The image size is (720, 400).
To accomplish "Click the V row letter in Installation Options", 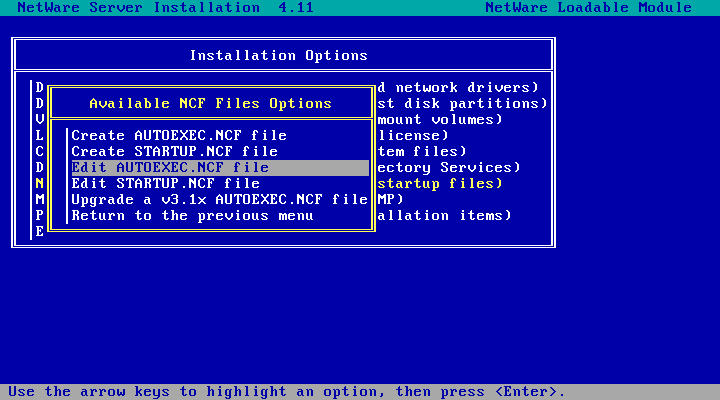I will tap(39, 119).
